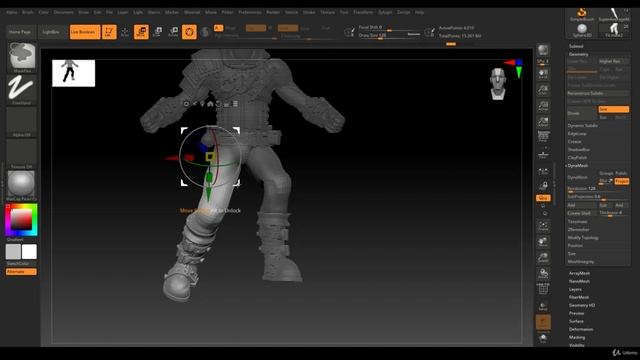This screenshot has width=640, height=360.
Task: Click the DynaMesh button
Action: tap(582, 178)
